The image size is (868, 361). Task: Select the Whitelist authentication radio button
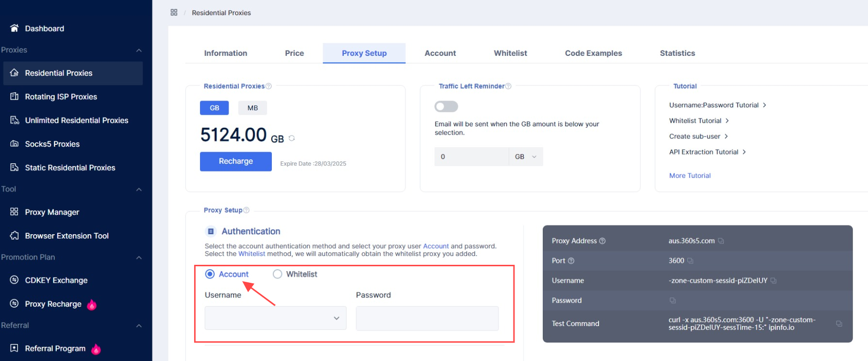[x=278, y=274]
